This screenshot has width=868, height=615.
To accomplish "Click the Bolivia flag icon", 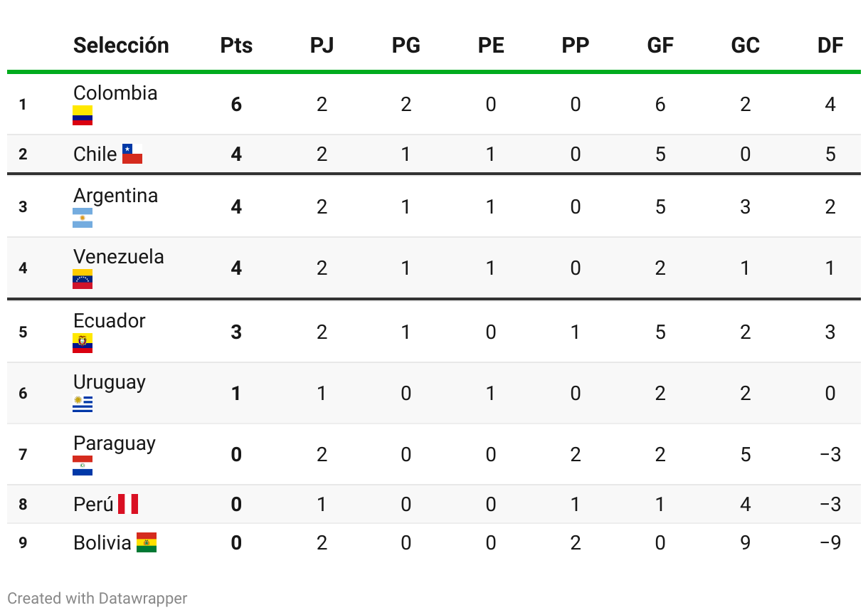I will 147,542.
